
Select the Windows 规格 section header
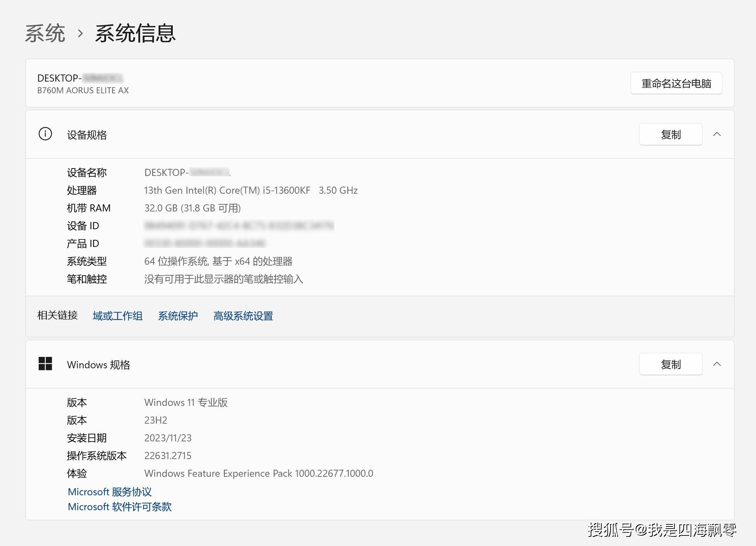[380, 364]
